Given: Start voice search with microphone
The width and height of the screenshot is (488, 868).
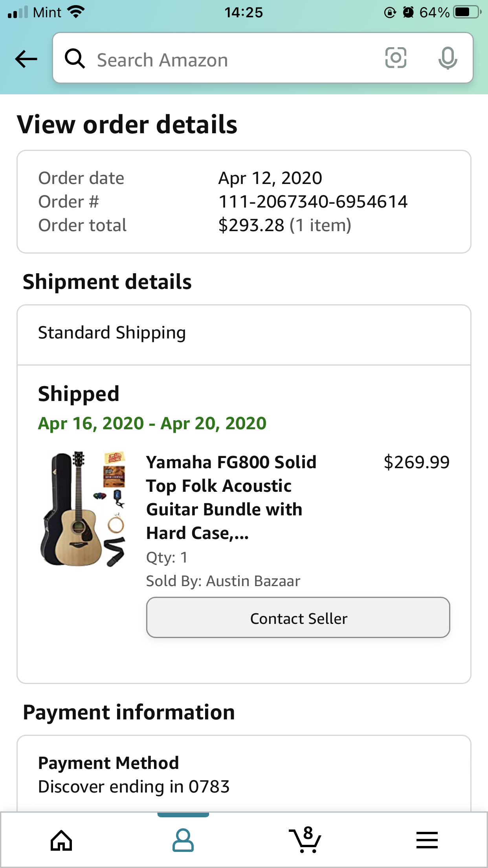Looking at the screenshot, I should tap(448, 58).
